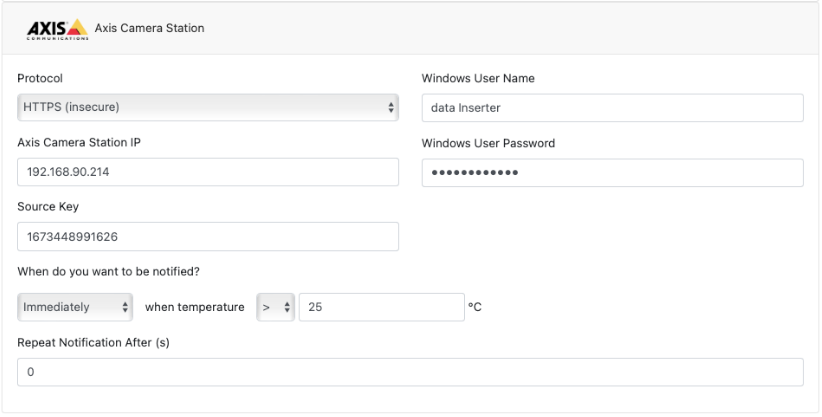Click the Windows User Password field

612,173
